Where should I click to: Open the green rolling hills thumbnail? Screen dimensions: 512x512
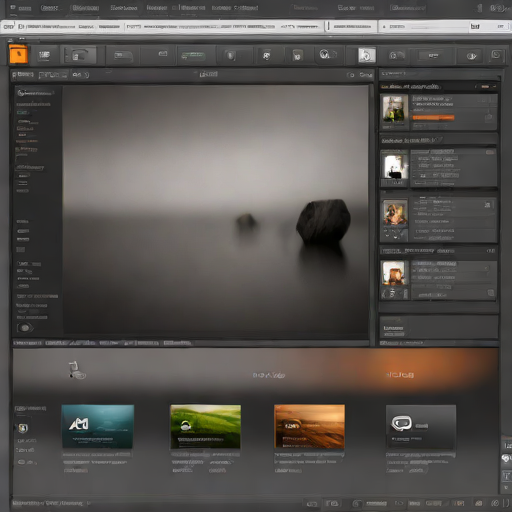[x=205, y=426]
